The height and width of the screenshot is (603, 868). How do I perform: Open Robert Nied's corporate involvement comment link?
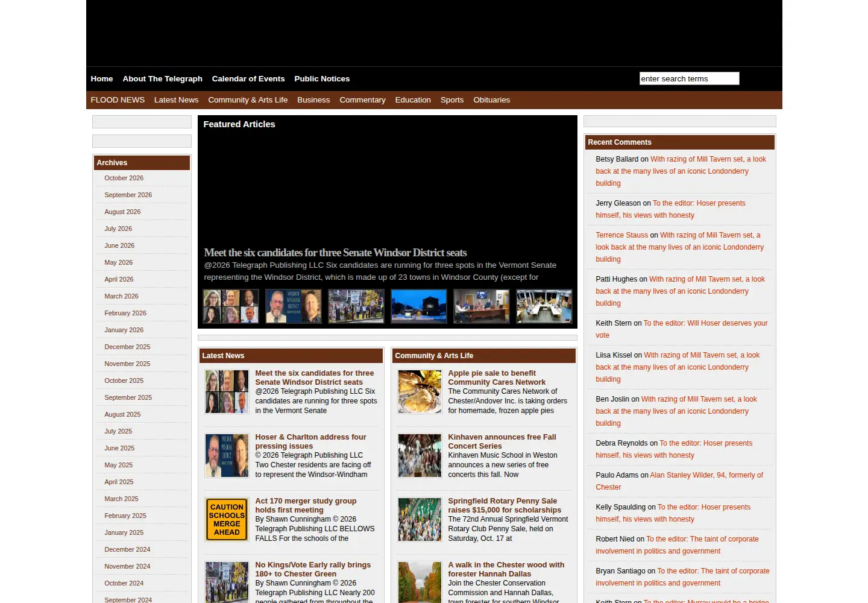(678, 545)
